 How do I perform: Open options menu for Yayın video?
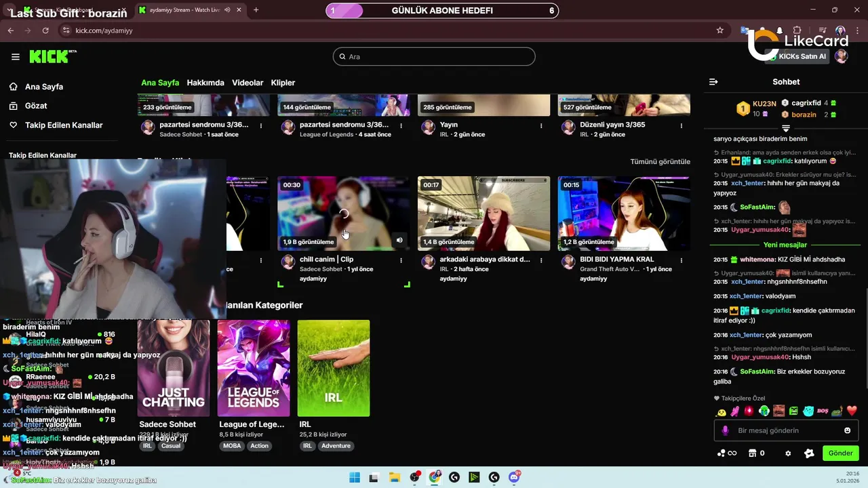coord(541,125)
